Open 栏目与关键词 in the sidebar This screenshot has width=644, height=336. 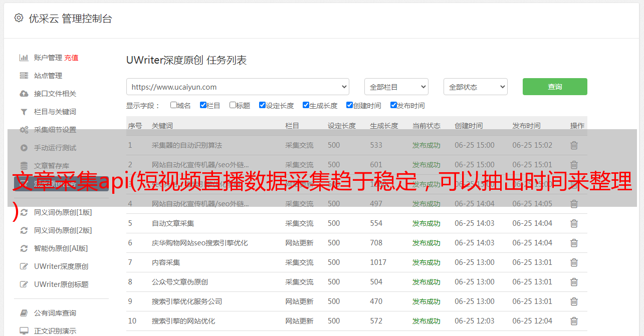click(x=55, y=112)
